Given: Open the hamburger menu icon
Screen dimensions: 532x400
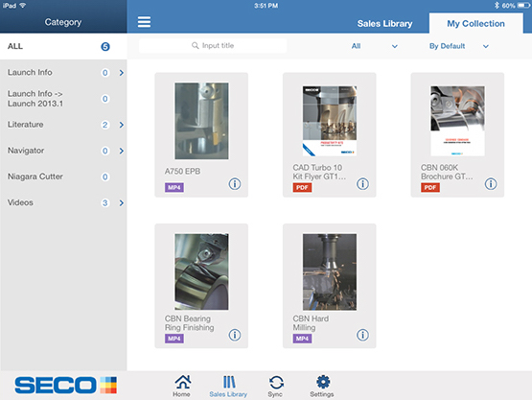Looking at the screenshot, I should 144,22.
